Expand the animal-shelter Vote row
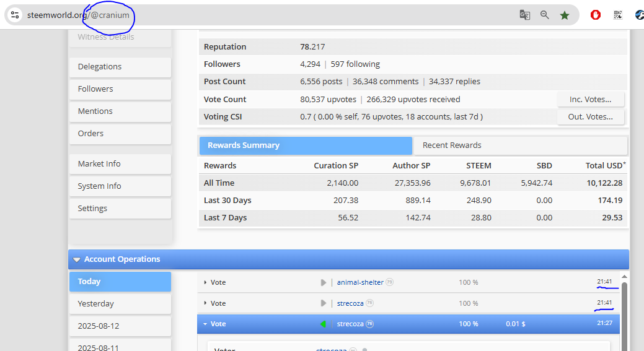The image size is (644, 351). point(205,282)
